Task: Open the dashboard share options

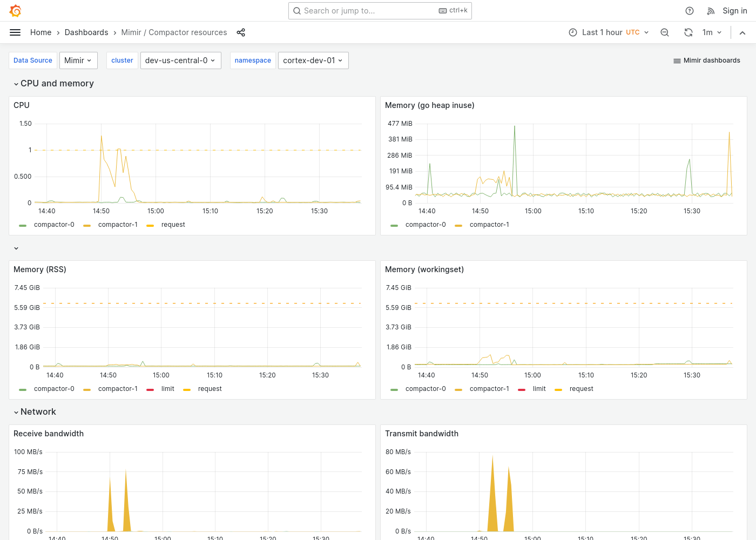Action: pyautogui.click(x=241, y=32)
